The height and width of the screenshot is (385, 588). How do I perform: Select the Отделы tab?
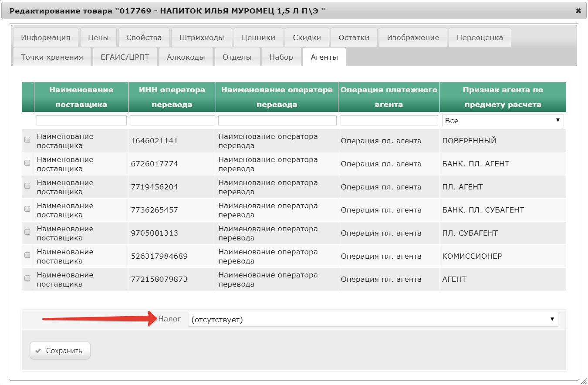[237, 57]
